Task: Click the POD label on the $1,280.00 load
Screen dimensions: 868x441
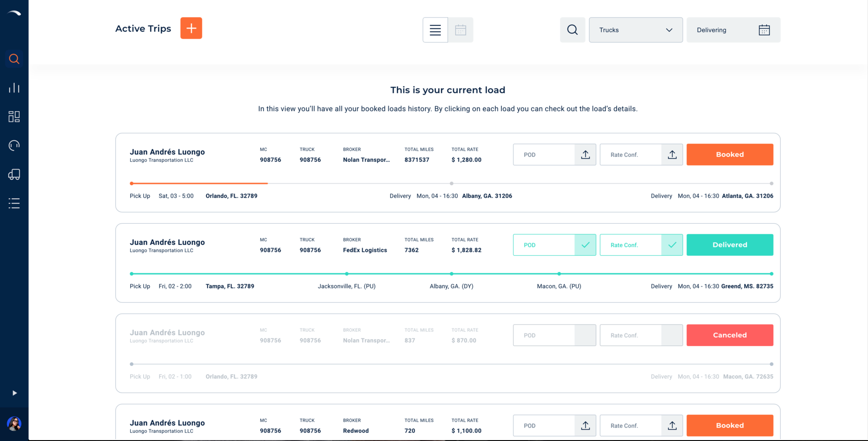Action: tap(530, 155)
